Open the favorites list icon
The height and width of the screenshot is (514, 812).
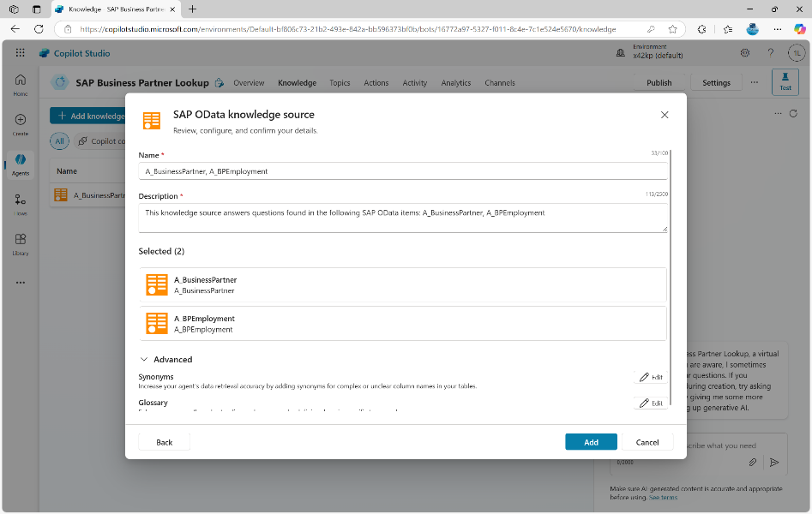pyautogui.click(x=728, y=29)
